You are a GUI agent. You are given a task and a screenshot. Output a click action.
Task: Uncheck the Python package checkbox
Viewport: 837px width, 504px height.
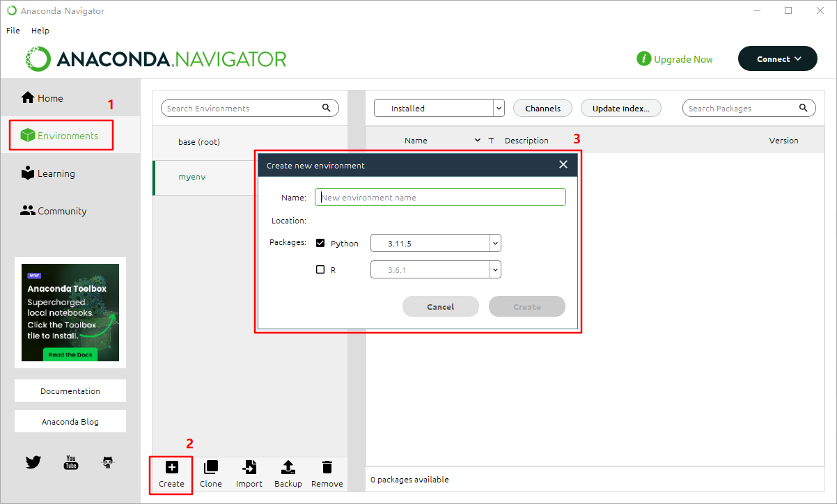click(x=320, y=243)
